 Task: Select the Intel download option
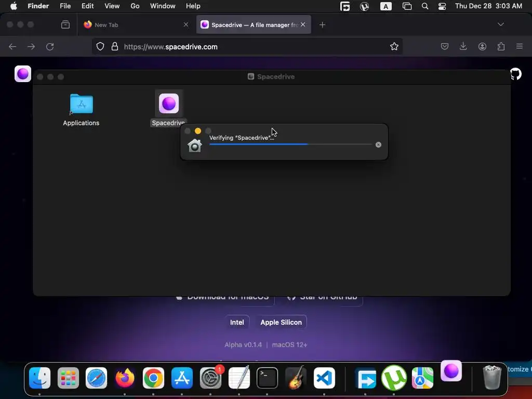coord(237,322)
